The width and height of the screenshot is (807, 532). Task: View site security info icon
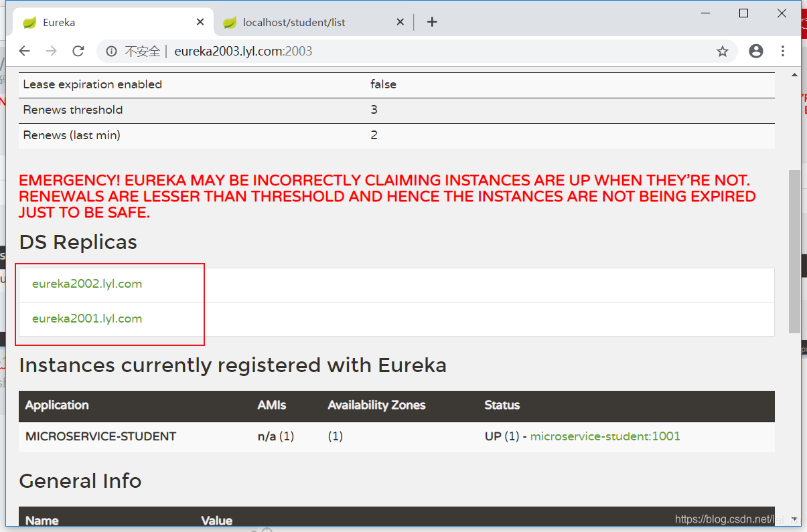[112, 52]
